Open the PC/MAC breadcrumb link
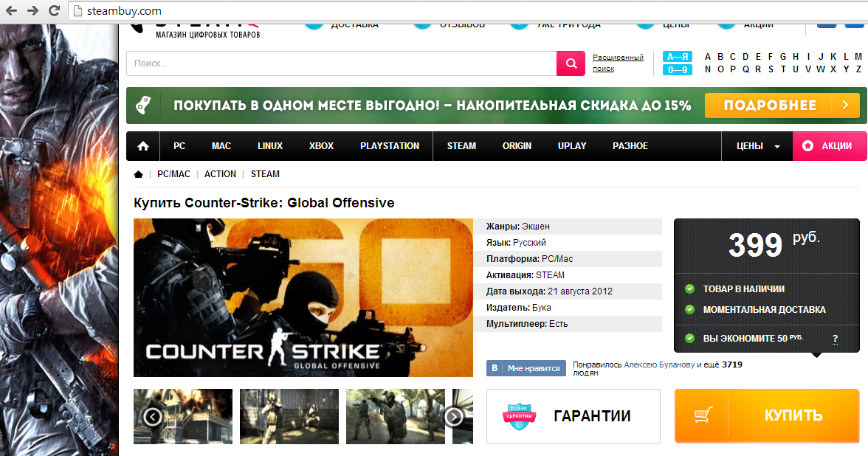868x456 pixels. pyautogui.click(x=174, y=174)
